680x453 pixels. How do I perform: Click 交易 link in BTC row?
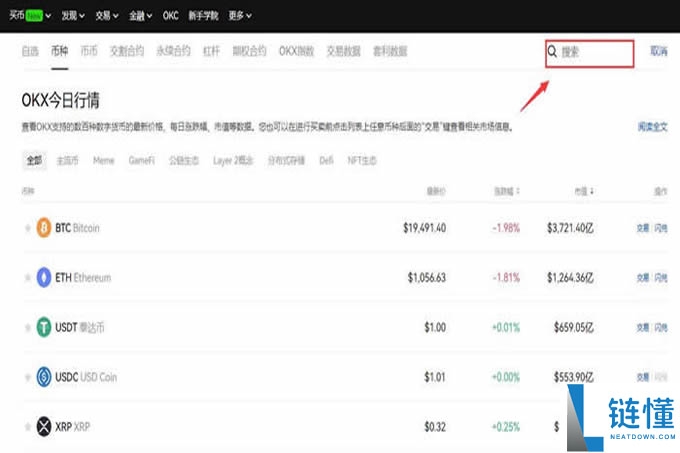(643, 228)
